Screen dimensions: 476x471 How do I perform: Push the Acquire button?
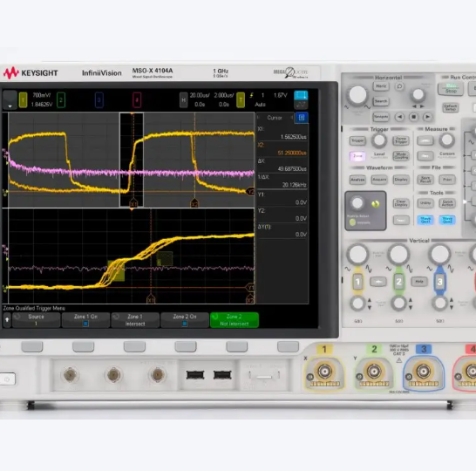click(x=379, y=180)
